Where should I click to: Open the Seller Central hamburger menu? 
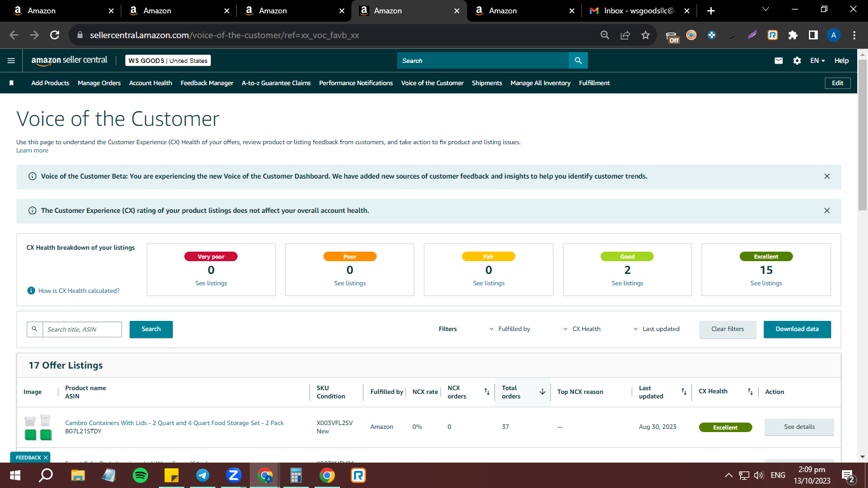click(x=11, y=60)
